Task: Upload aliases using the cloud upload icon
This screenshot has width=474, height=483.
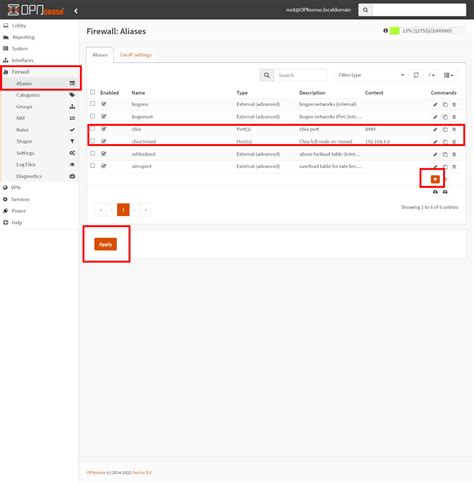Action: (x=445, y=192)
